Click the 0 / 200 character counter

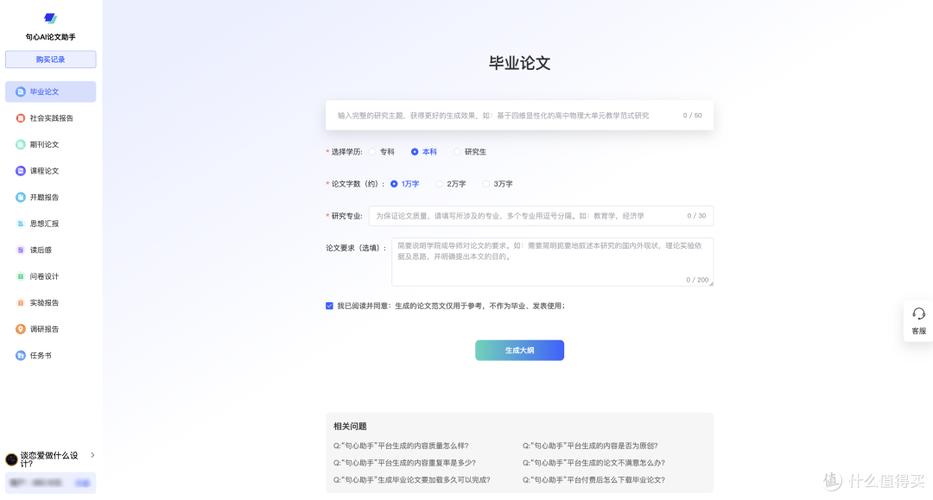[697, 280]
